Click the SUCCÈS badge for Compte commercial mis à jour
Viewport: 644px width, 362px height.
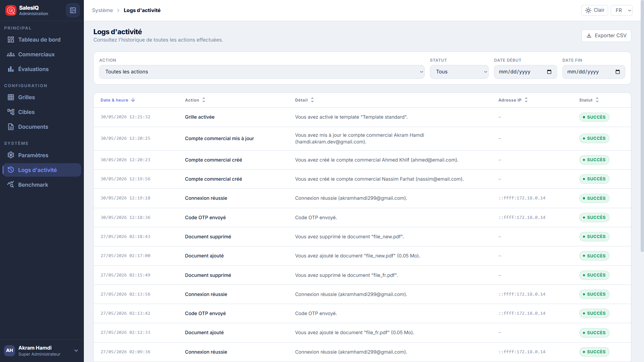(594, 138)
